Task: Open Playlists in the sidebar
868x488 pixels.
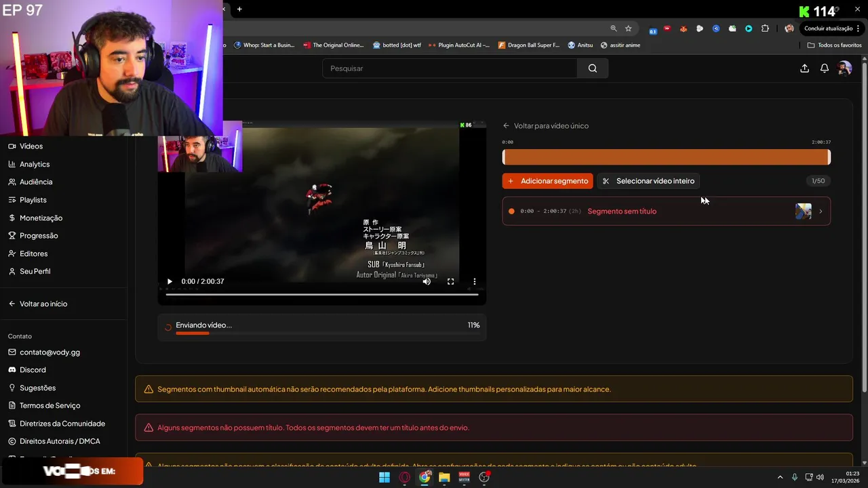Action: pos(33,200)
